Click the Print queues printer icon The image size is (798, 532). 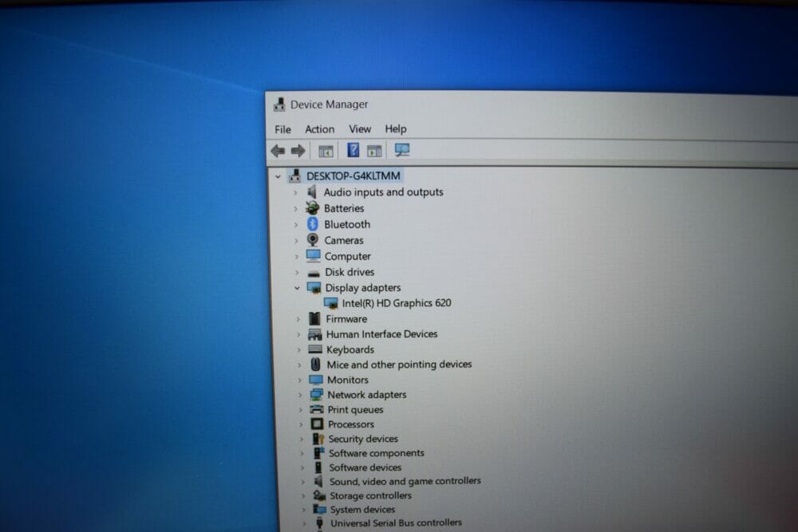coord(317,409)
